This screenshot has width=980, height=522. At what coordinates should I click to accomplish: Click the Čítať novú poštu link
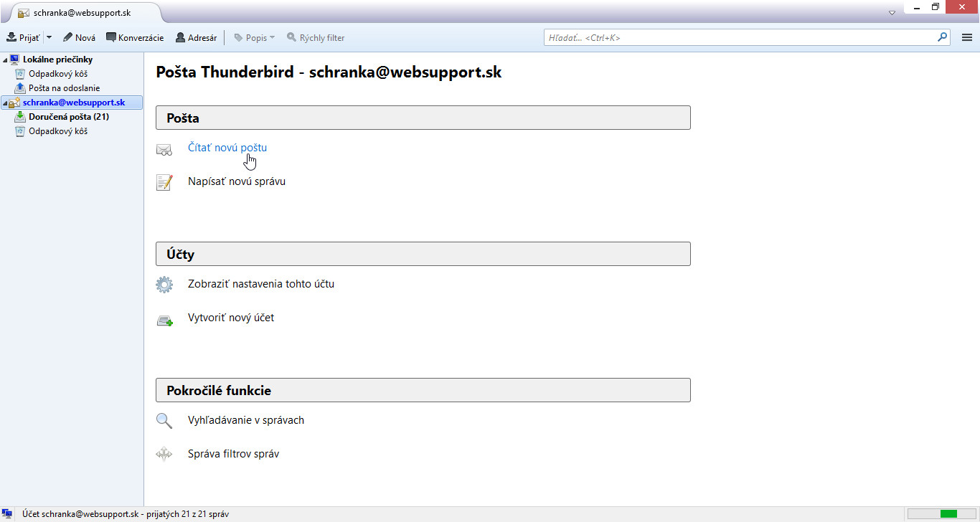pyautogui.click(x=227, y=148)
